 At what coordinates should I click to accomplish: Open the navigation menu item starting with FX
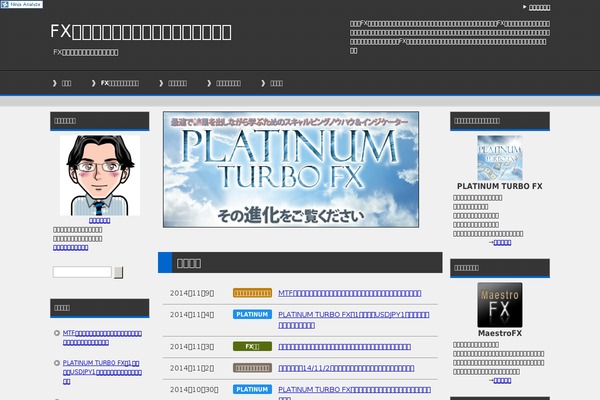click(120, 83)
